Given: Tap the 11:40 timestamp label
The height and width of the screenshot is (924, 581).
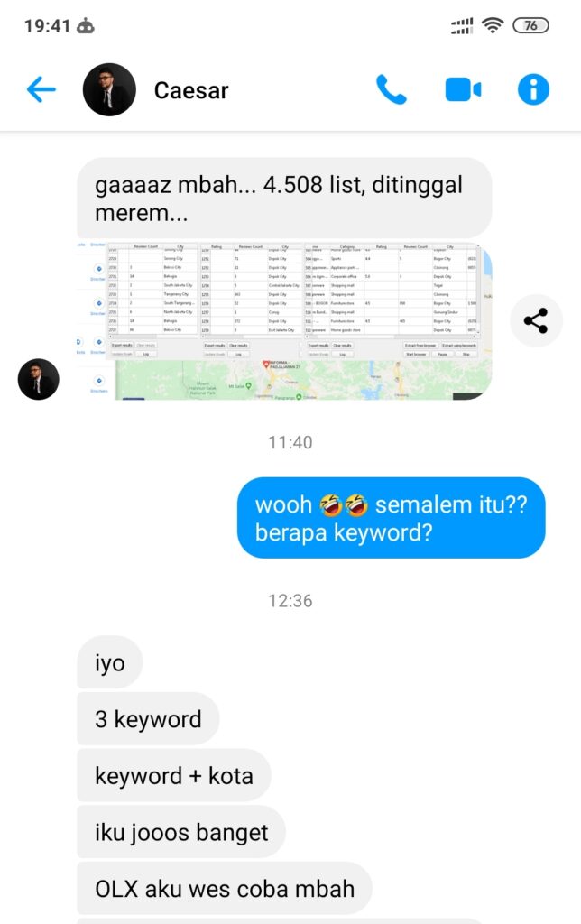Looking at the screenshot, I should point(290,442).
